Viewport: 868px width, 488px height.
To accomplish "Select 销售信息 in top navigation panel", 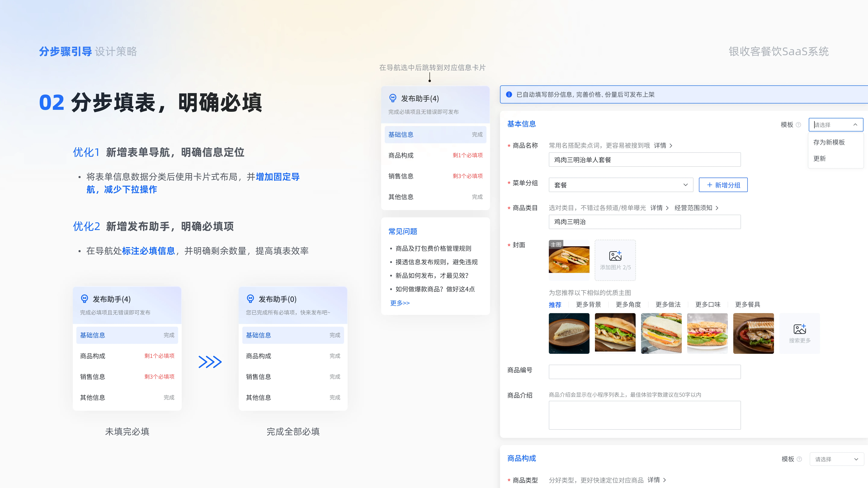I will coord(435,176).
